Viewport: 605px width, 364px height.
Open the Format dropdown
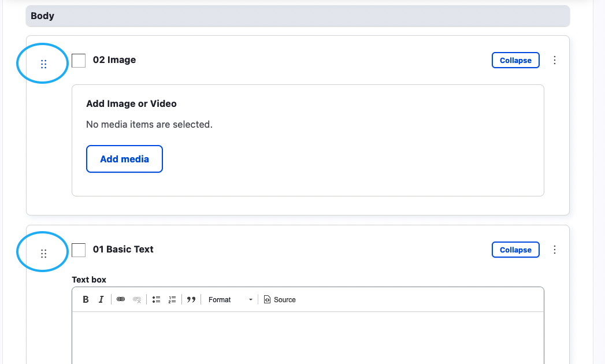[231, 299]
